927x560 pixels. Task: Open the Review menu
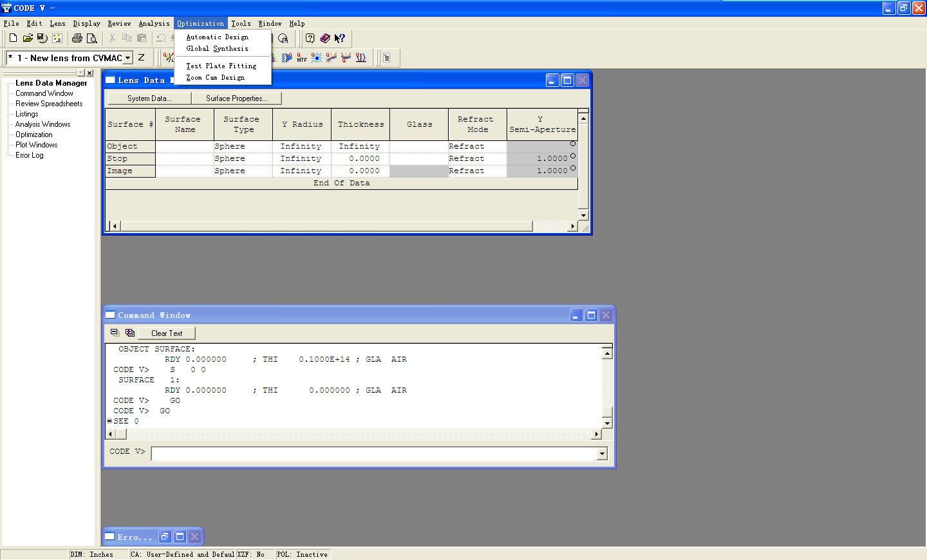pos(119,24)
